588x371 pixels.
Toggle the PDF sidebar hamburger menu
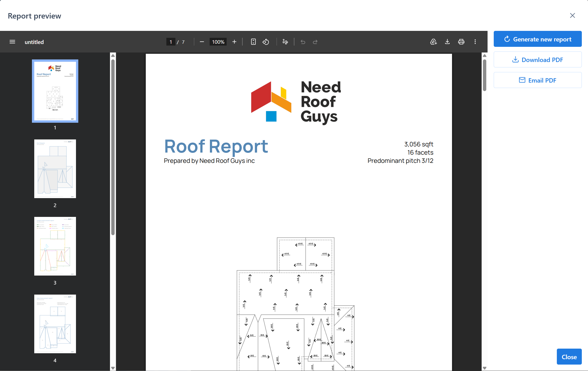pyautogui.click(x=12, y=42)
